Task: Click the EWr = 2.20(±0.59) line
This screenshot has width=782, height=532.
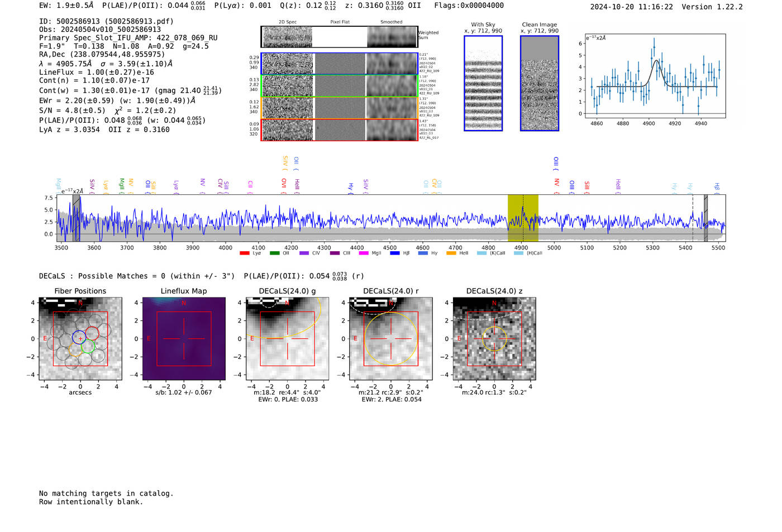Action: click(x=117, y=100)
